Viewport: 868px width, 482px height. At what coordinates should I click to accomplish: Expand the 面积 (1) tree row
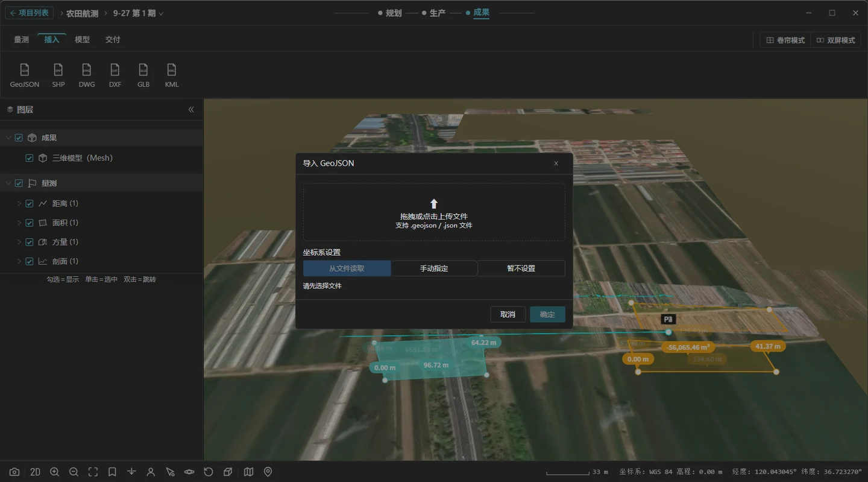(x=19, y=223)
